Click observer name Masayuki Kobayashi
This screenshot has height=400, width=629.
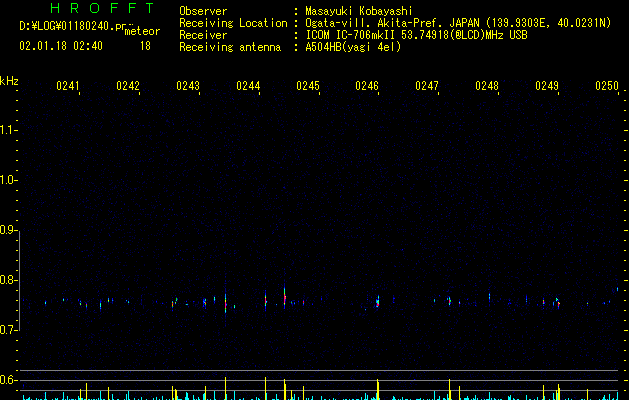click(359, 11)
